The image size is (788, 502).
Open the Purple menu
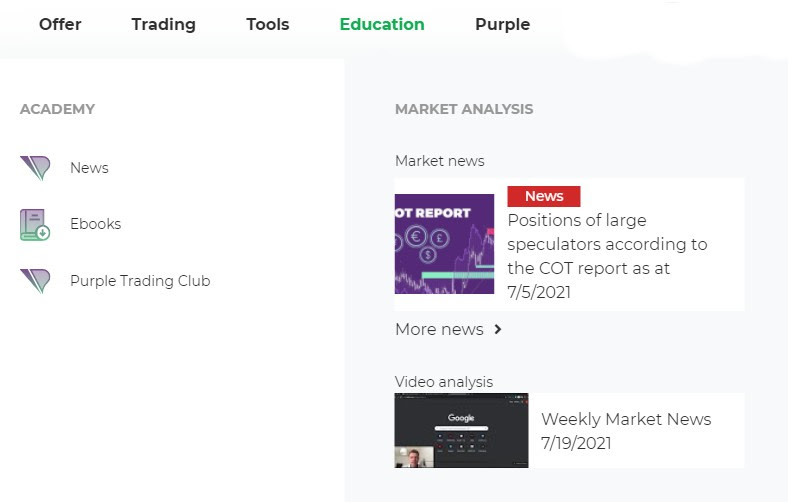[x=503, y=24]
